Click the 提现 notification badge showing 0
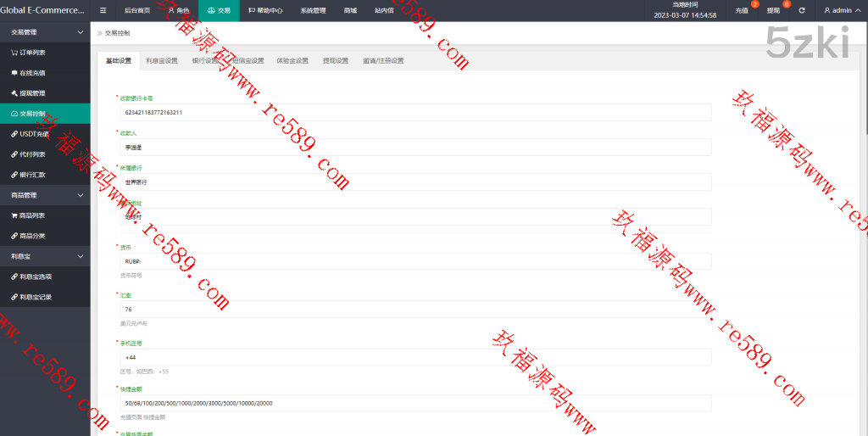 pyautogui.click(x=787, y=4)
